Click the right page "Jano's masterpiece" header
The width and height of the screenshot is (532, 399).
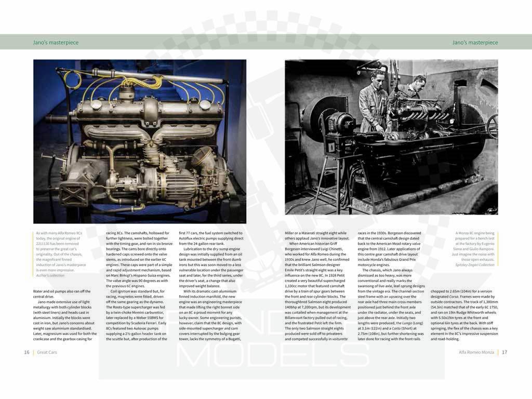475,43
